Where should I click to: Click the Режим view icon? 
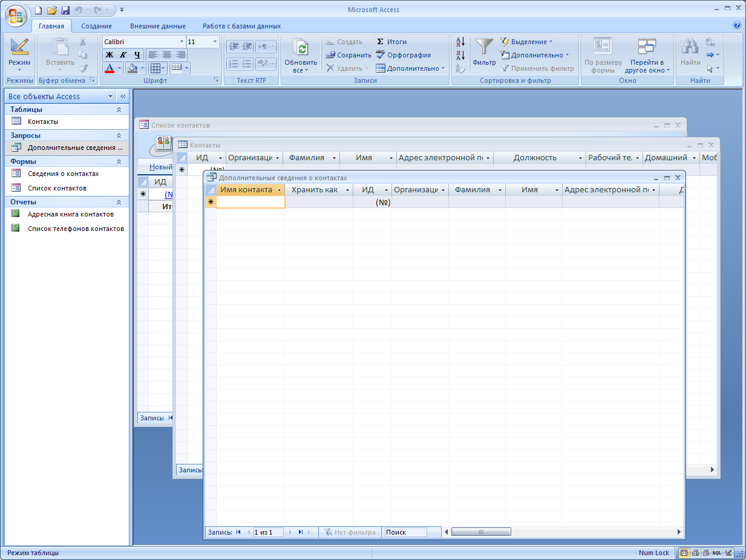pos(19,47)
